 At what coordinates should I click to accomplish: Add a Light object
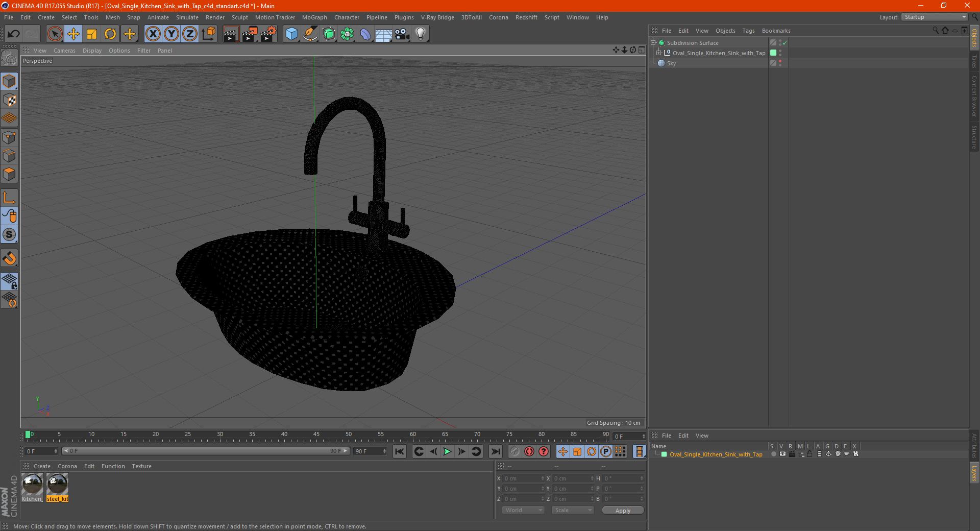coord(421,34)
